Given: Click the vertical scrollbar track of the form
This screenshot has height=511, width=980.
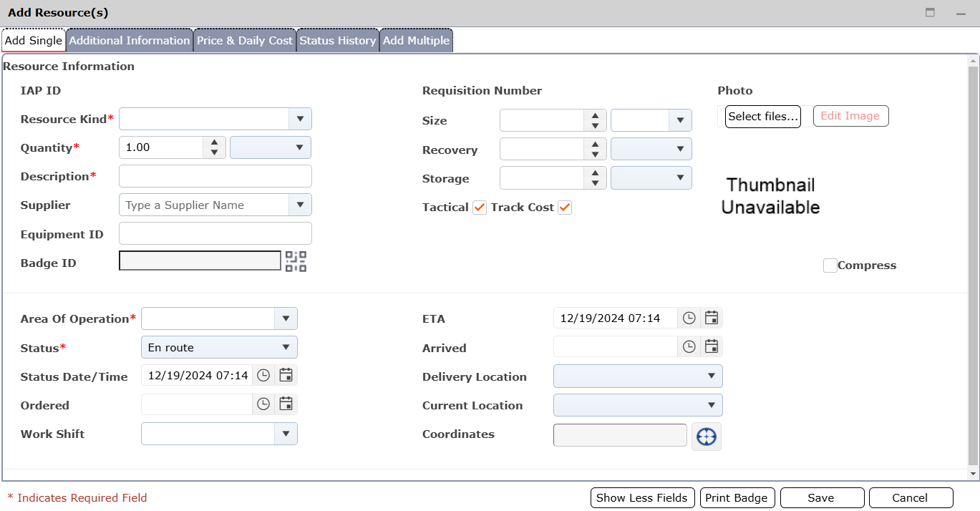Looking at the screenshot, I should pos(972,266).
